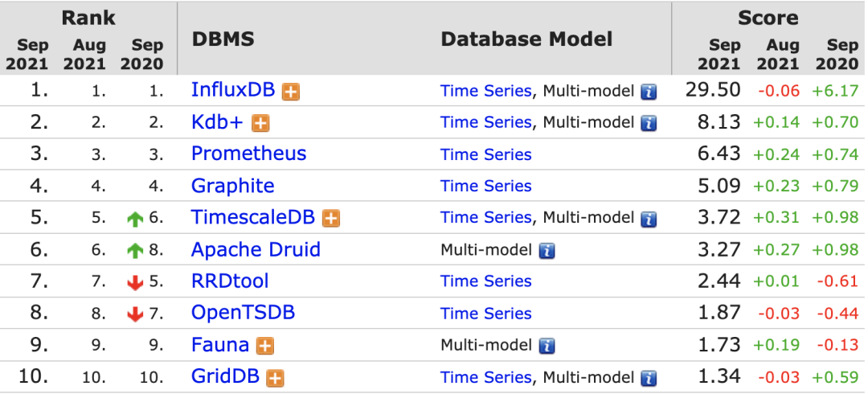Click the info icon in TimescaleDB row
The height and width of the screenshot is (394, 868).
pos(649,219)
